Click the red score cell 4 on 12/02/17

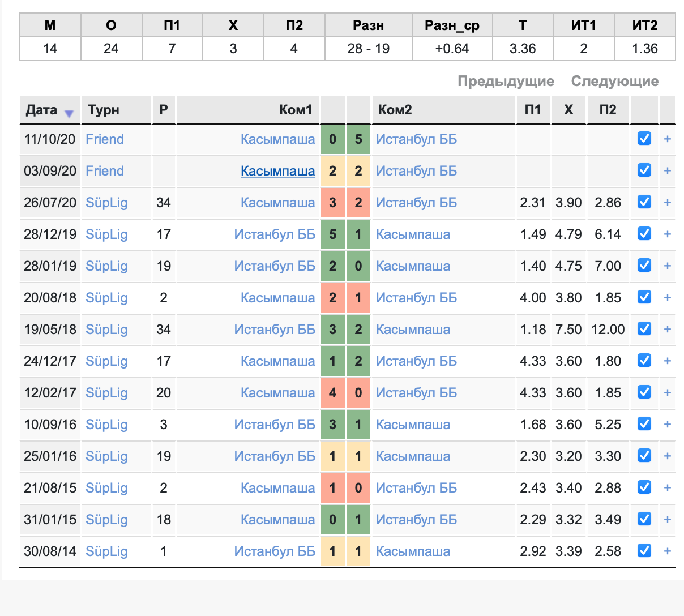pos(333,393)
